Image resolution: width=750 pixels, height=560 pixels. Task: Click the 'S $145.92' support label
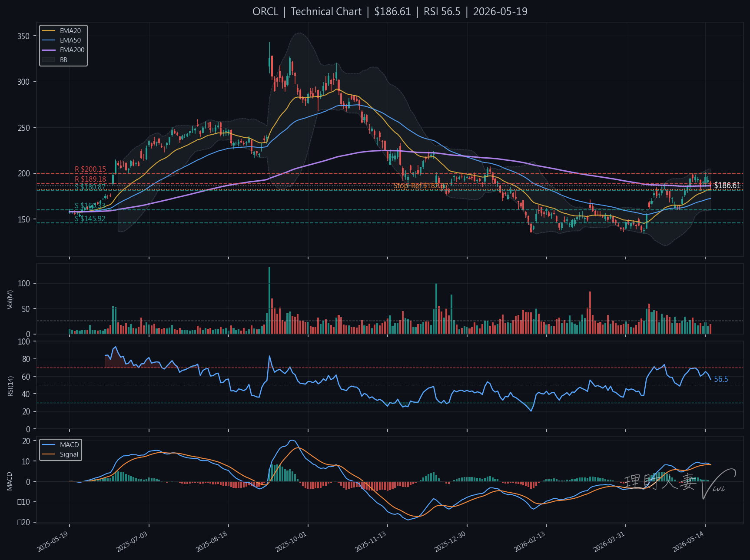pyautogui.click(x=90, y=219)
